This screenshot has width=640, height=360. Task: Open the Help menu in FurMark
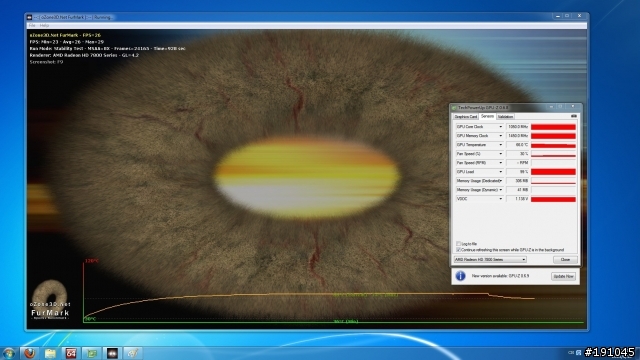[x=44, y=25]
